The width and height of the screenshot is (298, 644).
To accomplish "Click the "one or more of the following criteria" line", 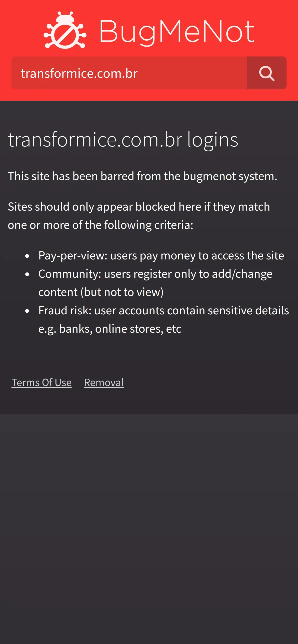I will pos(101,225).
